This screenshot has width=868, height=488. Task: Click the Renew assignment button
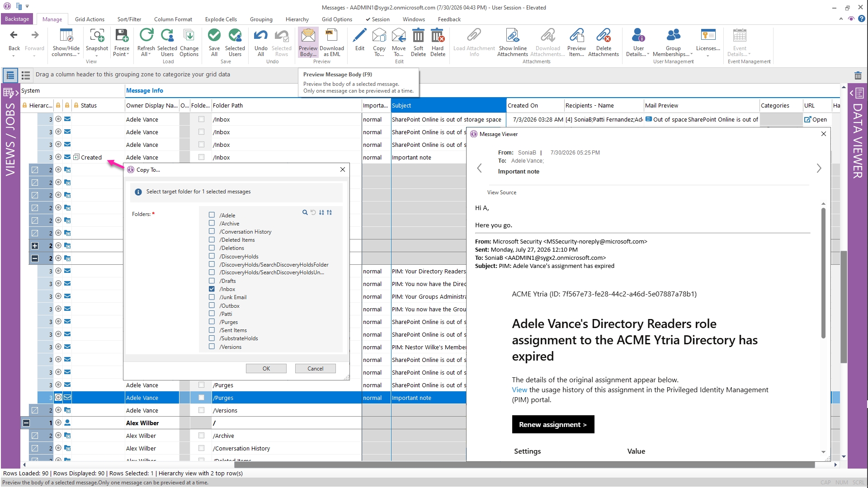pyautogui.click(x=553, y=424)
